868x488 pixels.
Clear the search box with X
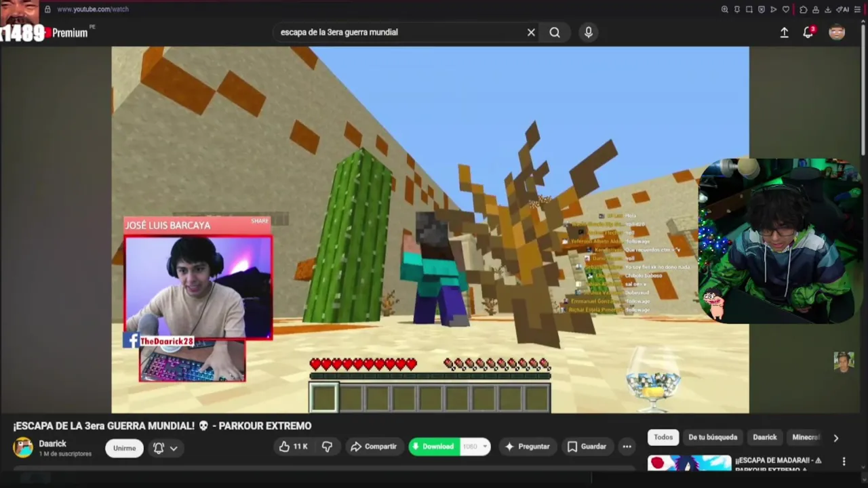[x=531, y=32]
